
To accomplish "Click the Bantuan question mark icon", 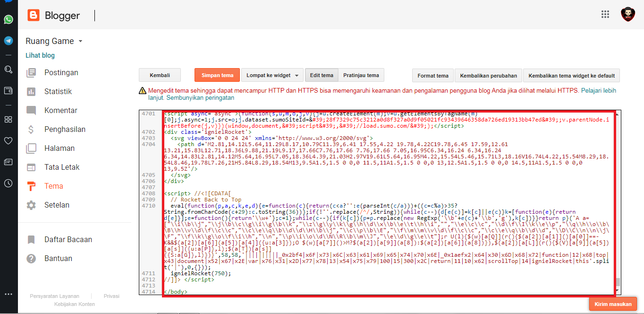I will point(31,259).
